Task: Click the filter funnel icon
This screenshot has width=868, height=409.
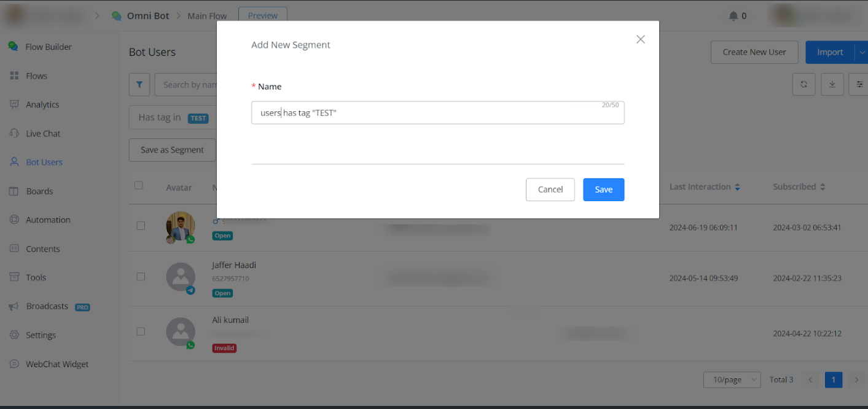Action: (x=139, y=85)
